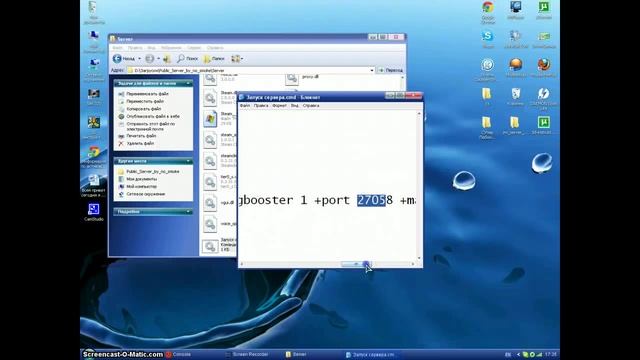Viewport: 640px width, 360px height.
Task: Open Сервис menu in Explorer window
Action: click(194, 48)
